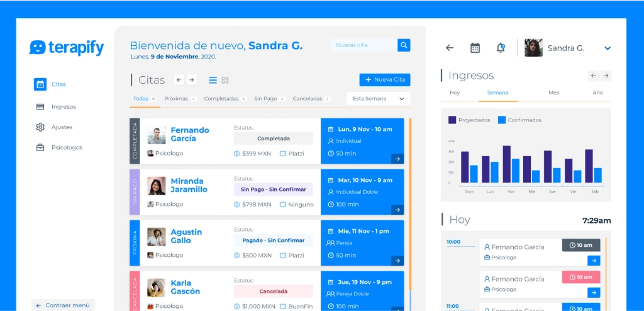Go to previous Ingresos period arrow
644x311 pixels.
[593, 76]
